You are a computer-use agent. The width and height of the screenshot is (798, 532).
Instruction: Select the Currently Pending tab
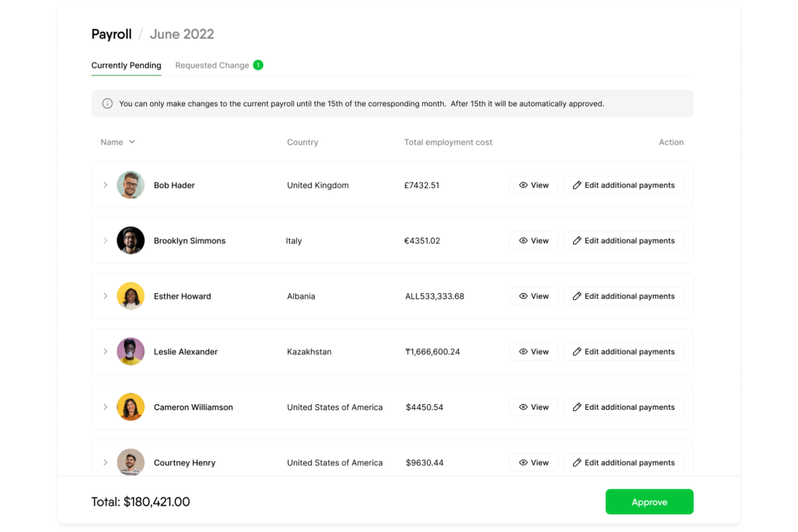click(x=126, y=65)
